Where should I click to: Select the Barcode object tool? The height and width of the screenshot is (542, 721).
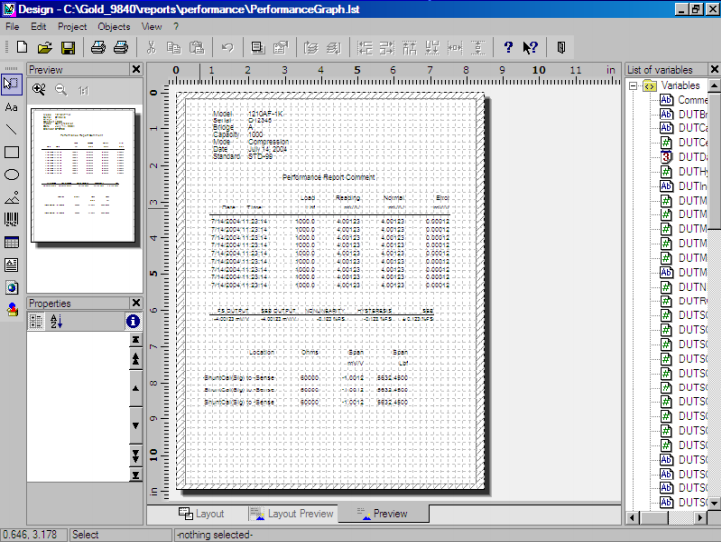pyautogui.click(x=11, y=220)
